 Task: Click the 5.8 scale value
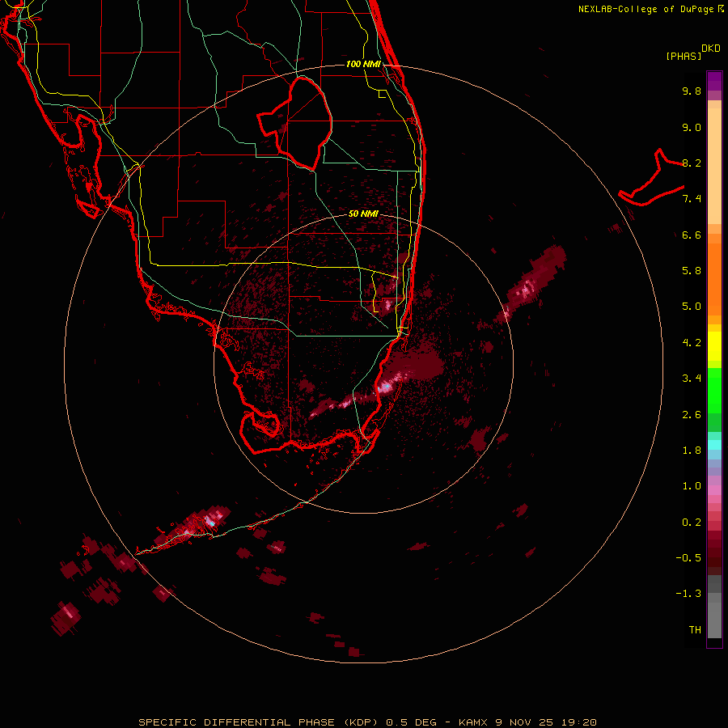point(692,271)
